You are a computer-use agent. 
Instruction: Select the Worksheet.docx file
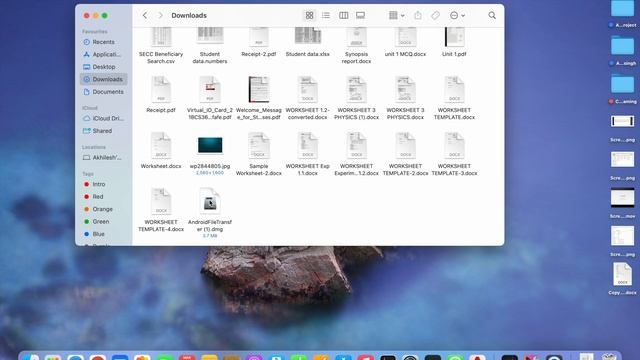[161, 150]
